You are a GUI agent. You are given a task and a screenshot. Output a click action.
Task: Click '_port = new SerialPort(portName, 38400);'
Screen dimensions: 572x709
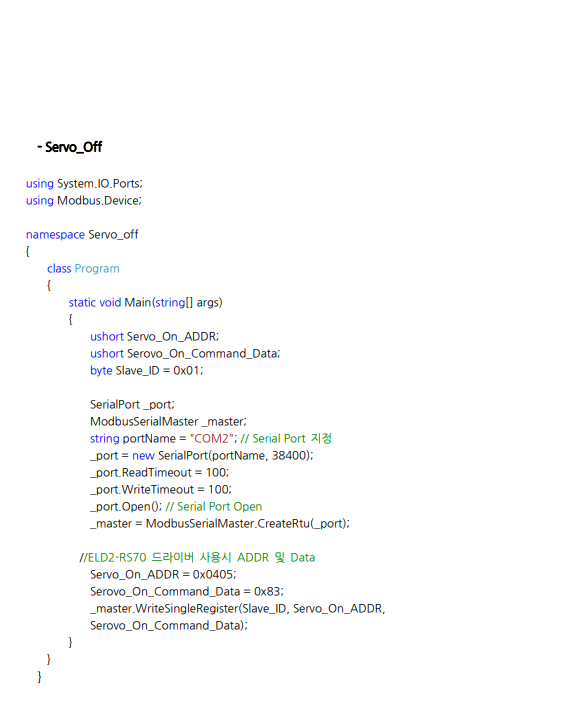201,455
